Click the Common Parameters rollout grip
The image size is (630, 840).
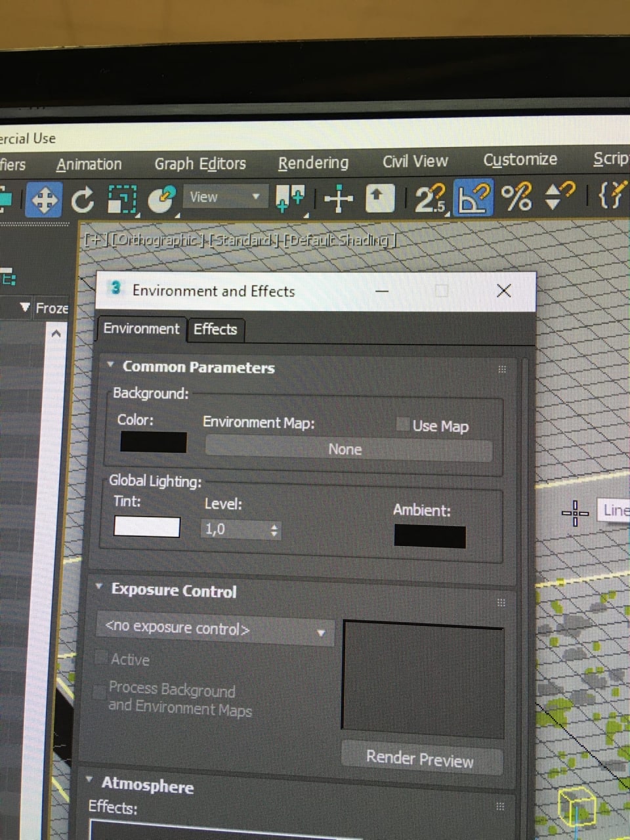(x=503, y=369)
